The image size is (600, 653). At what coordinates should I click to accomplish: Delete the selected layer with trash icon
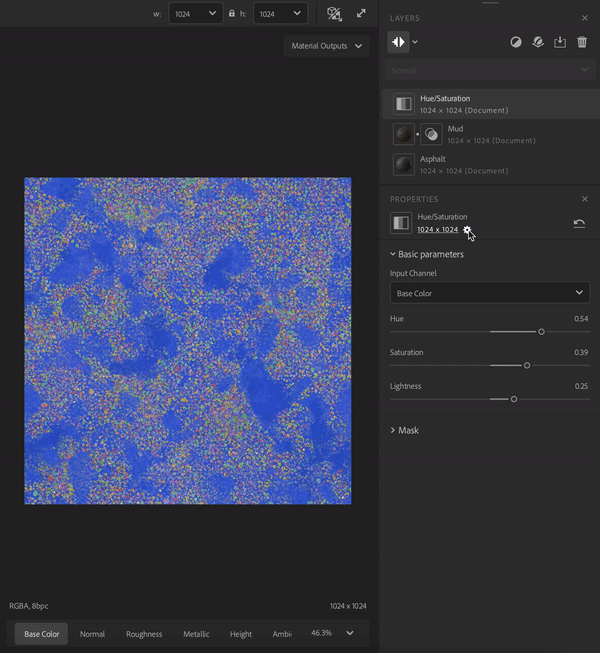click(582, 42)
